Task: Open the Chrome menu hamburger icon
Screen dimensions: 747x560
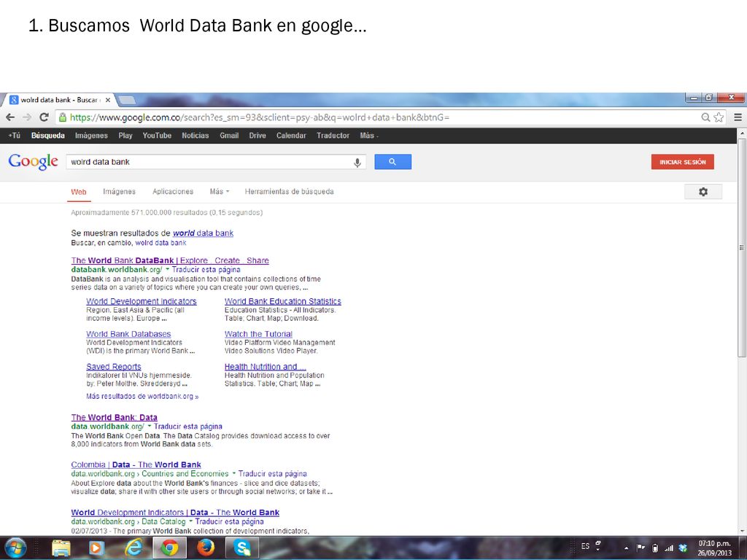Action: pyautogui.click(x=738, y=117)
